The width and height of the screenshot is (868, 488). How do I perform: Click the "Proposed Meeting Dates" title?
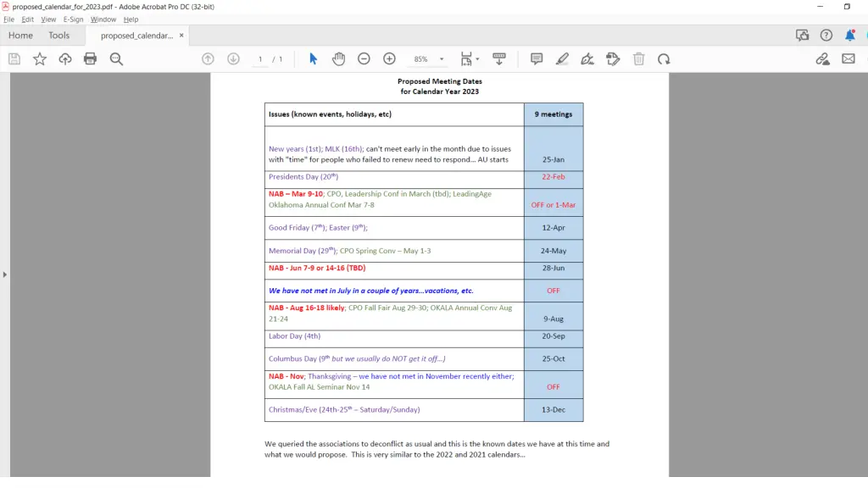(x=440, y=81)
